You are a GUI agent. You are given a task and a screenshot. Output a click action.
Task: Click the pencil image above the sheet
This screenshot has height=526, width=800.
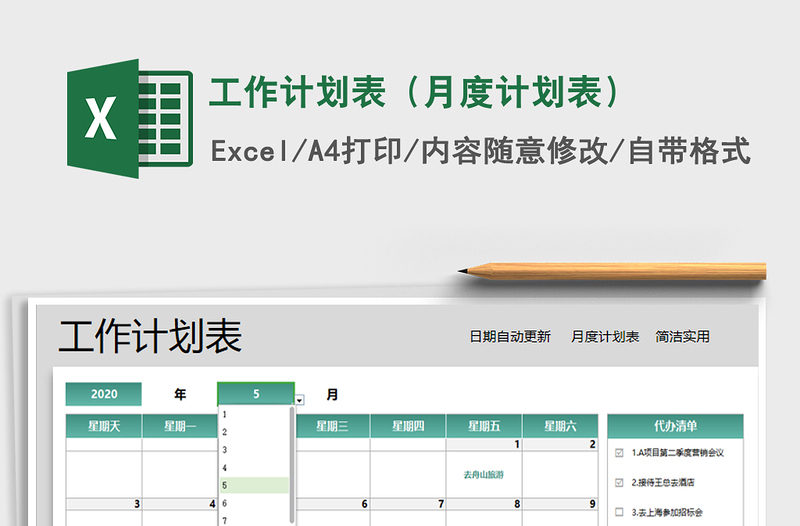(612, 270)
